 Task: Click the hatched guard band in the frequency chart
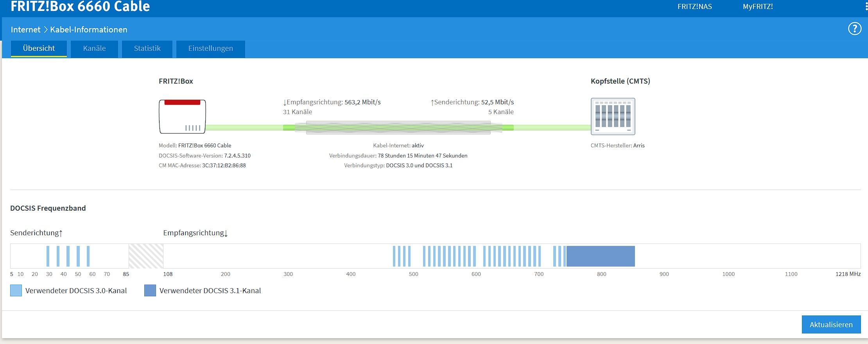point(146,256)
